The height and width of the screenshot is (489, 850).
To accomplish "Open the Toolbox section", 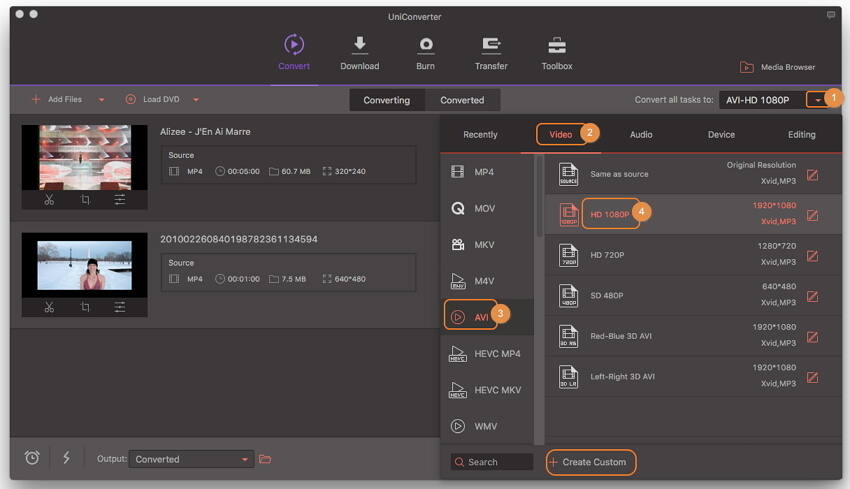I will pos(557,53).
